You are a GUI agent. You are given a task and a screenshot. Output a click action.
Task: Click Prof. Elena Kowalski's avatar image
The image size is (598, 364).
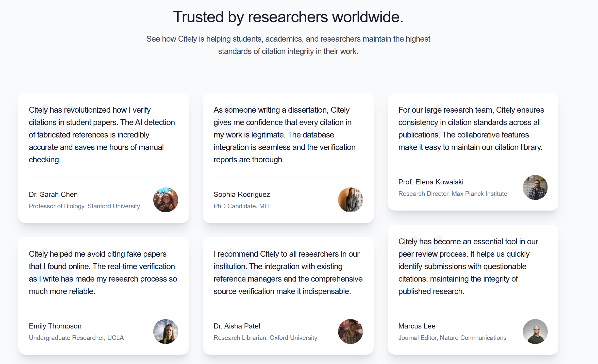[x=535, y=187]
